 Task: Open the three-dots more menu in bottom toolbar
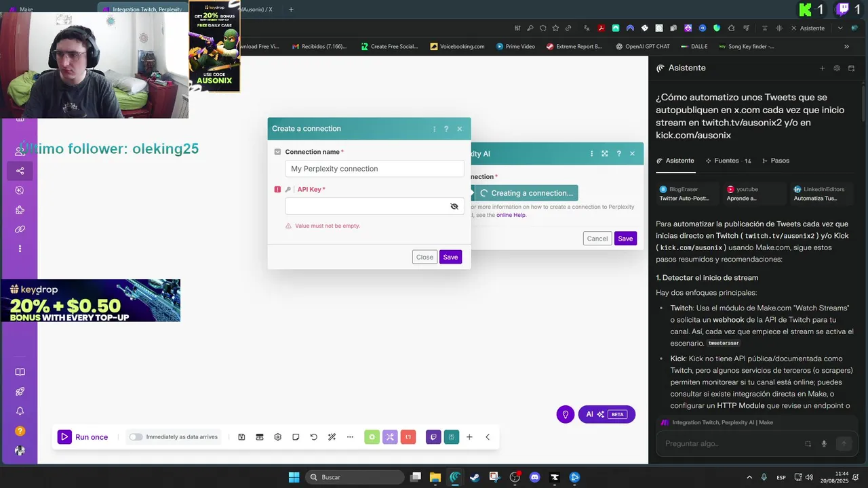(350, 437)
